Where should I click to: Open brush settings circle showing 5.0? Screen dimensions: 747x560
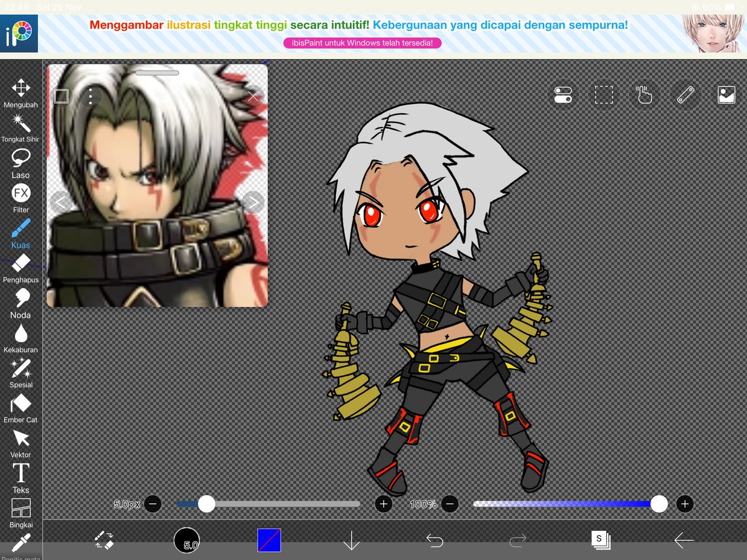click(x=187, y=540)
